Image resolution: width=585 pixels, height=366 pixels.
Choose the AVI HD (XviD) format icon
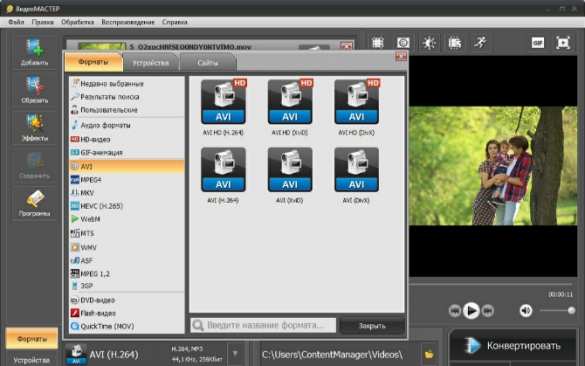[x=290, y=102]
